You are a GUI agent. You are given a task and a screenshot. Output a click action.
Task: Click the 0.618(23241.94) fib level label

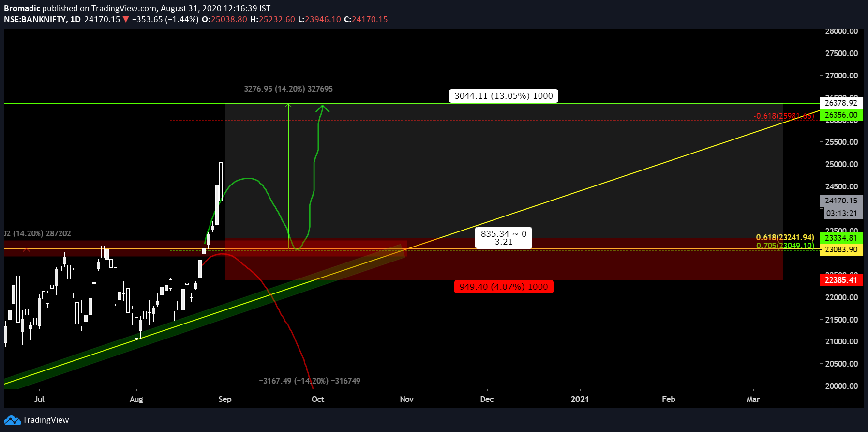pos(785,237)
